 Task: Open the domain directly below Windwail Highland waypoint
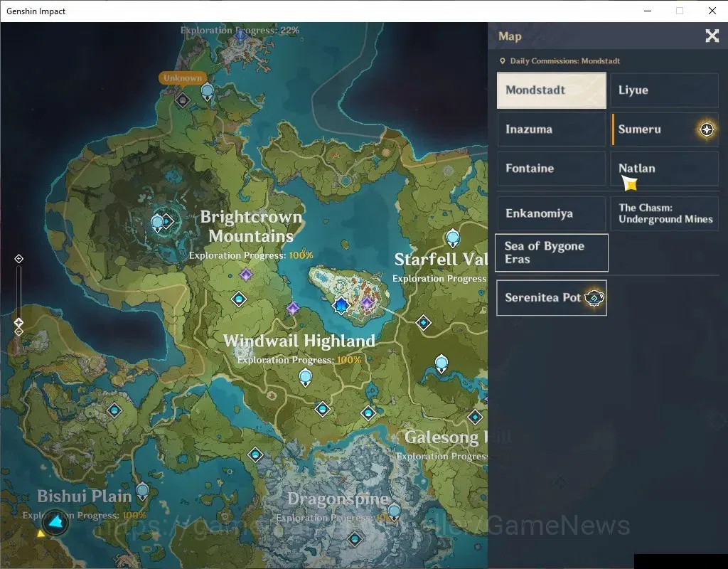coord(322,409)
